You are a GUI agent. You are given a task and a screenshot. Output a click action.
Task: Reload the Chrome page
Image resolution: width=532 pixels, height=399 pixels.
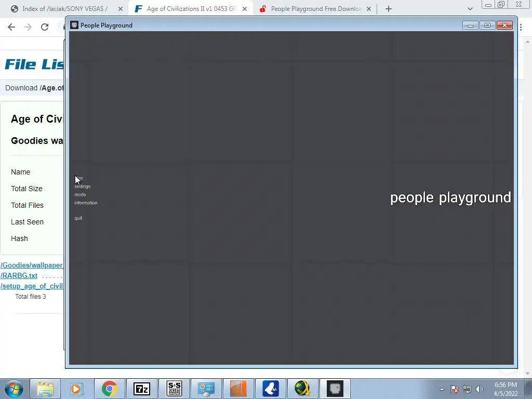pyautogui.click(x=45, y=27)
